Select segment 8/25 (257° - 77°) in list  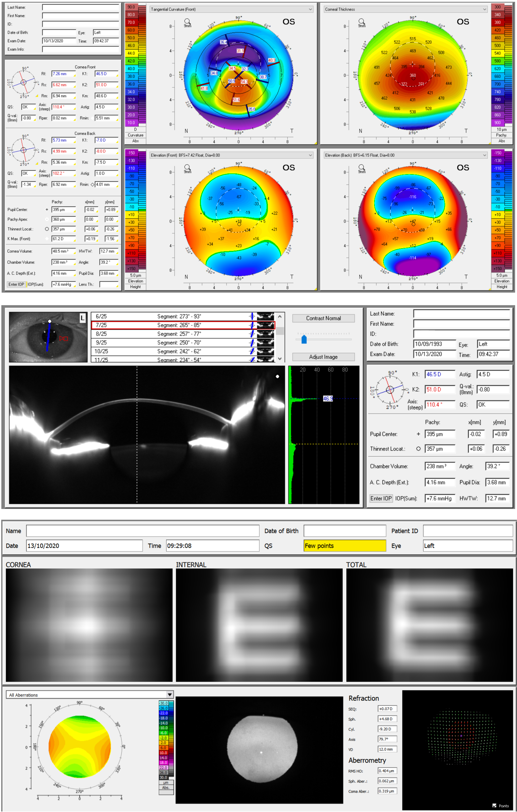[179, 334]
